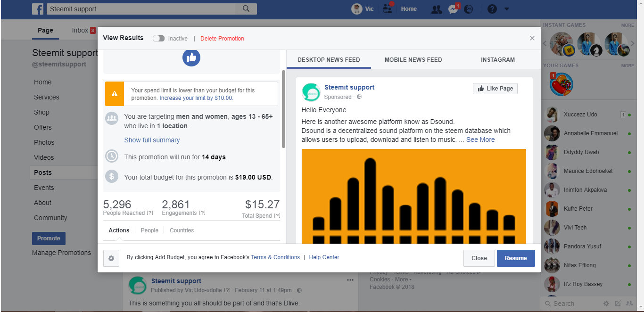Click the Close button
This screenshot has width=644, height=312.
479,258
